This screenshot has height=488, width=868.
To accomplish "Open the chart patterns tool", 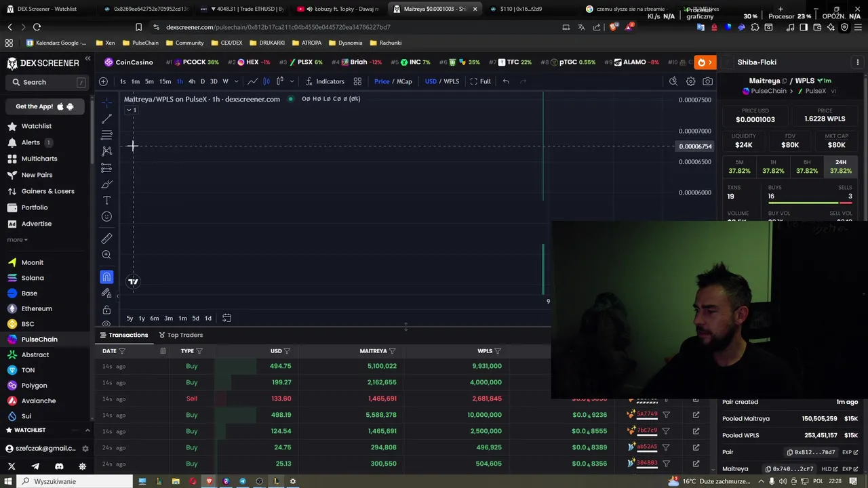I will [106, 151].
